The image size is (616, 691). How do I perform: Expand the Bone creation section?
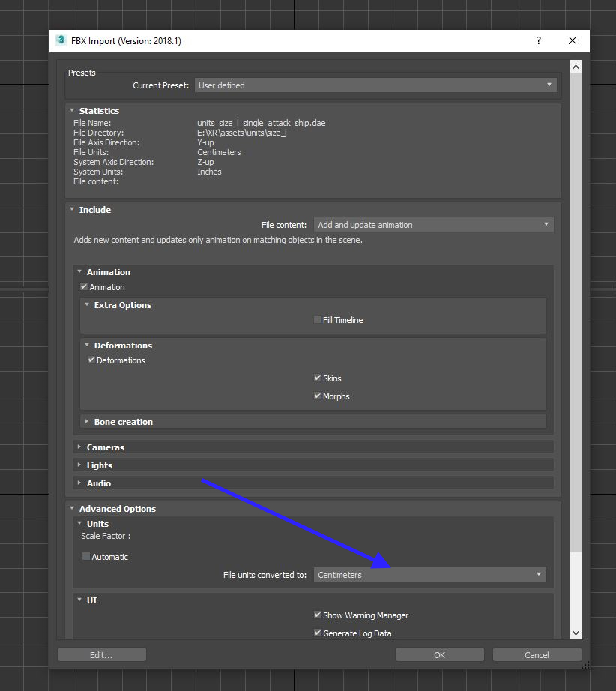(x=124, y=422)
